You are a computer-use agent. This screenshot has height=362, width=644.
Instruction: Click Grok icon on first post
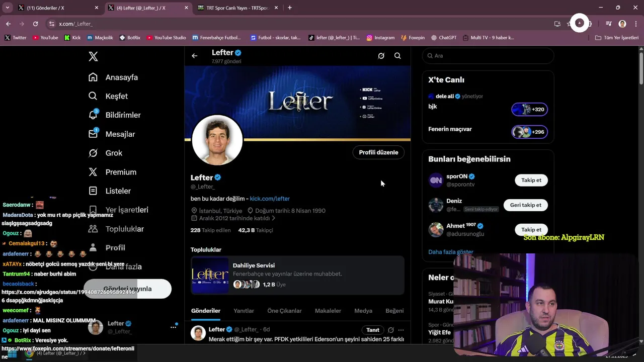390,330
